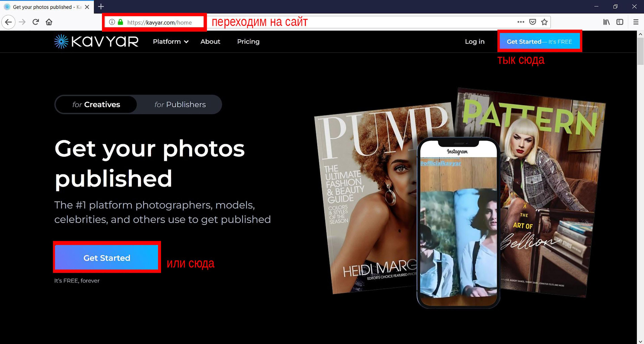Click the scrollbar down arrow
644x344 pixels.
pos(640,341)
